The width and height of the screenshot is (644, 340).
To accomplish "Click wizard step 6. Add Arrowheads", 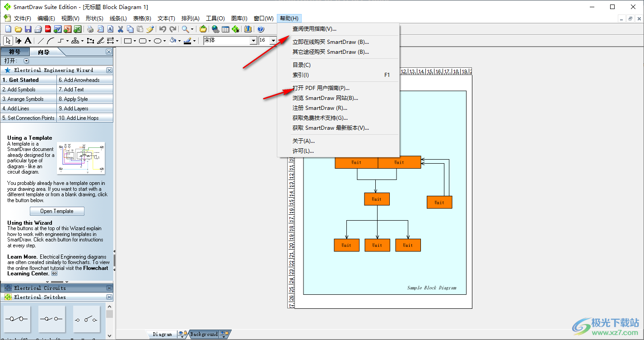I will coord(85,80).
